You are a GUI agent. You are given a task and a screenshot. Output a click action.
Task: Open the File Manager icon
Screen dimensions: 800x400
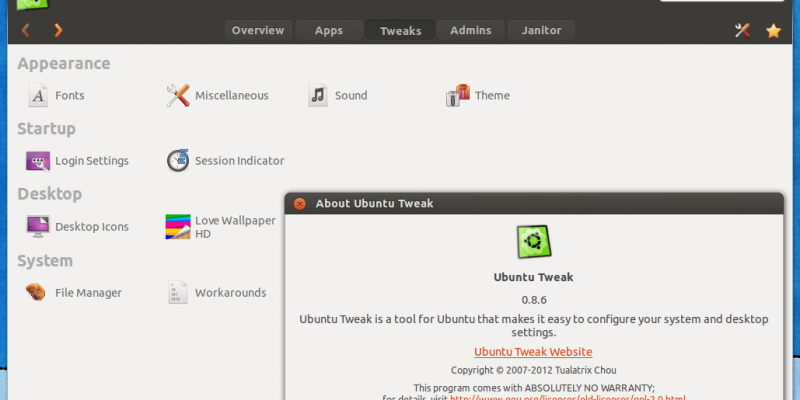[x=36, y=292]
